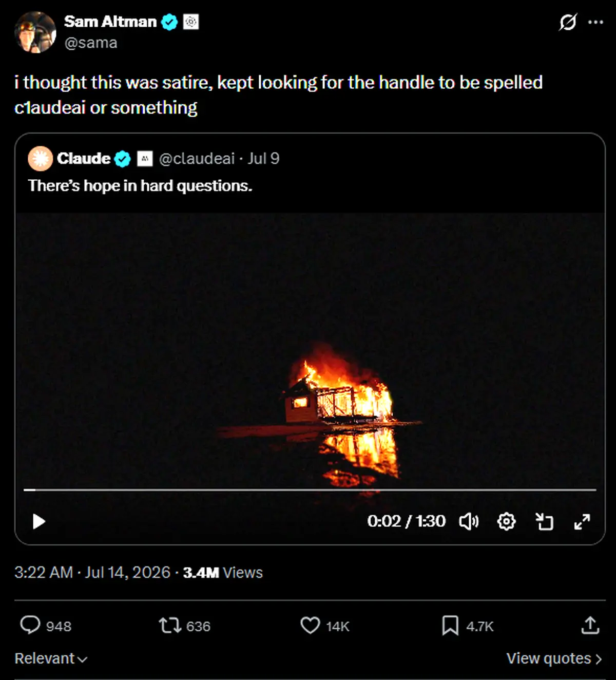This screenshot has height=680, width=616.
Task: Repost the tweet via retweet icon
Action: coord(170,625)
